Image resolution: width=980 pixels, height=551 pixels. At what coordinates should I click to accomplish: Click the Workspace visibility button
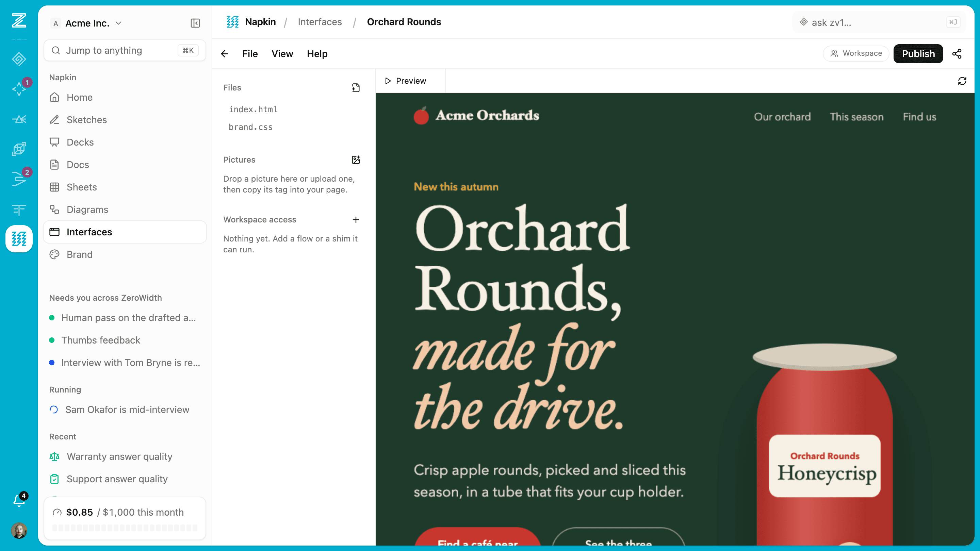(x=856, y=53)
